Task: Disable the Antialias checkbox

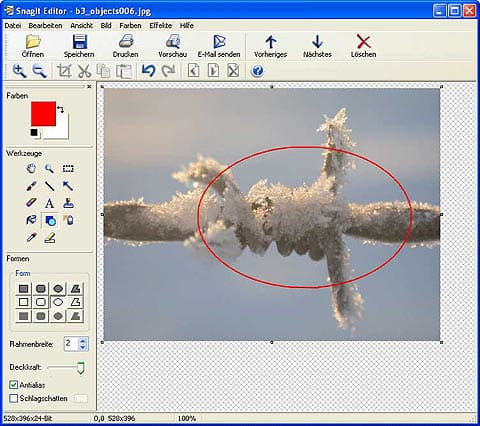Action: tap(13, 385)
